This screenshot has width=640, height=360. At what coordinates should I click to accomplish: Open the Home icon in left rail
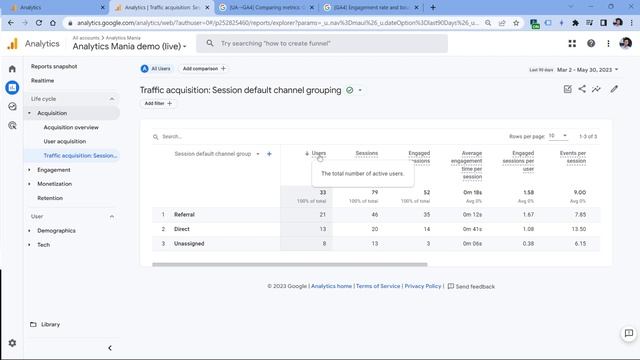(x=12, y=69)
